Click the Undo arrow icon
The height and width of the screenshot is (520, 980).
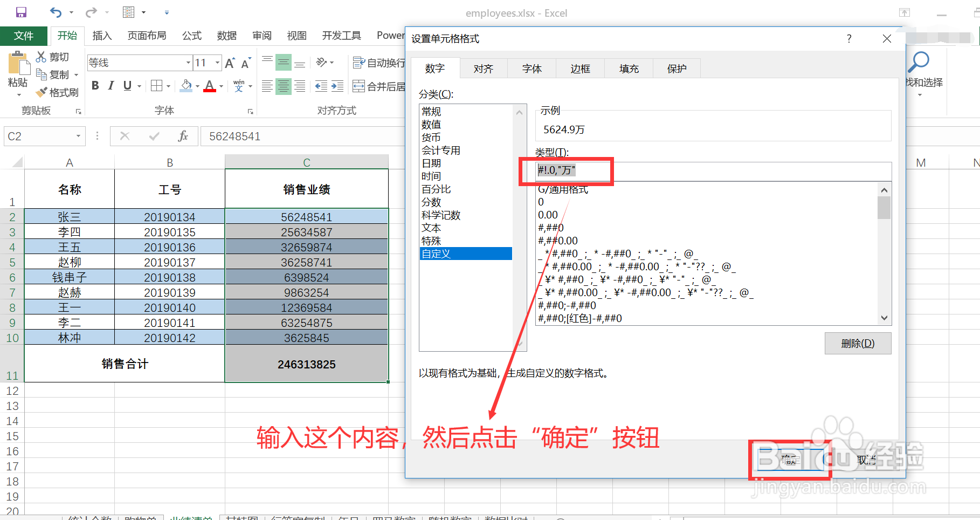coord(56,12)
